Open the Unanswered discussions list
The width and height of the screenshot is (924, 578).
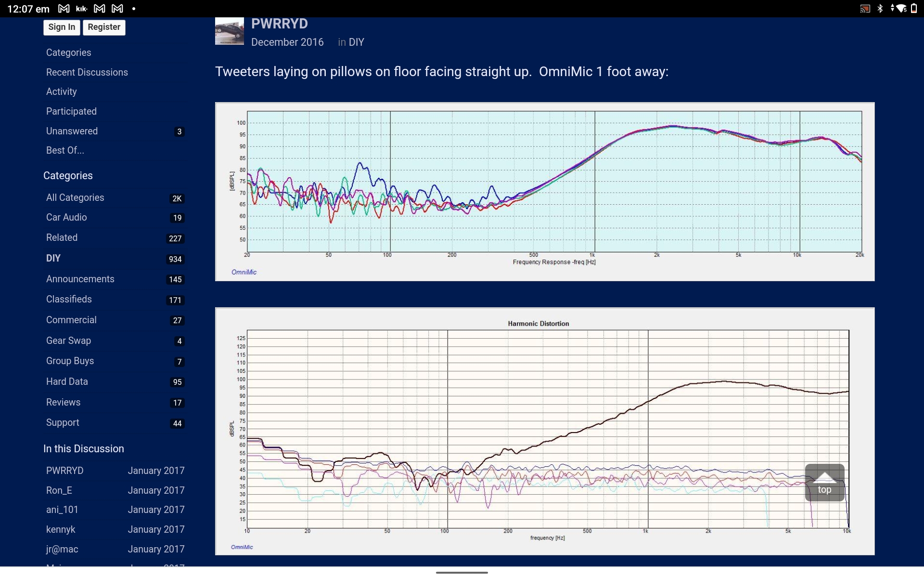coord(72,131)
